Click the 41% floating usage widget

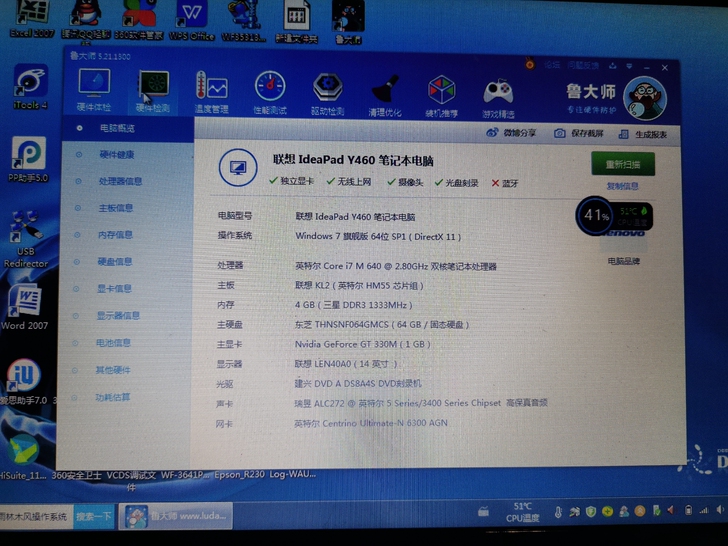(614, 215)
